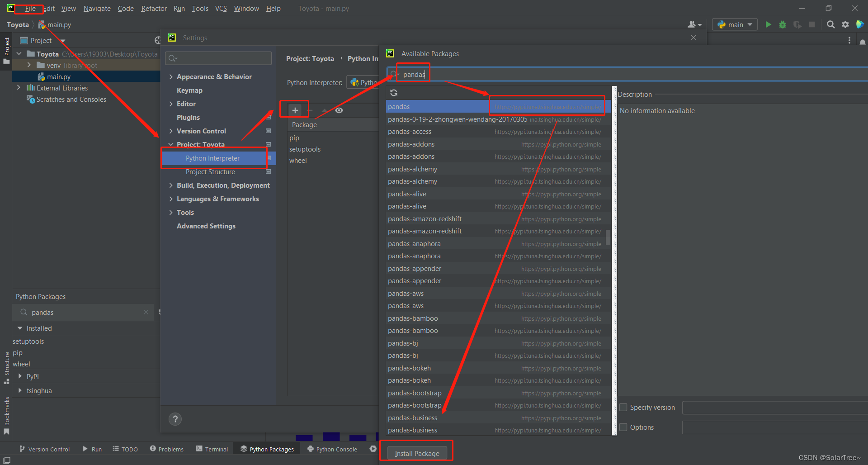Open the Problems tool window
The image size is (868, 465).
pyautogui.click(x=166, y=449)
